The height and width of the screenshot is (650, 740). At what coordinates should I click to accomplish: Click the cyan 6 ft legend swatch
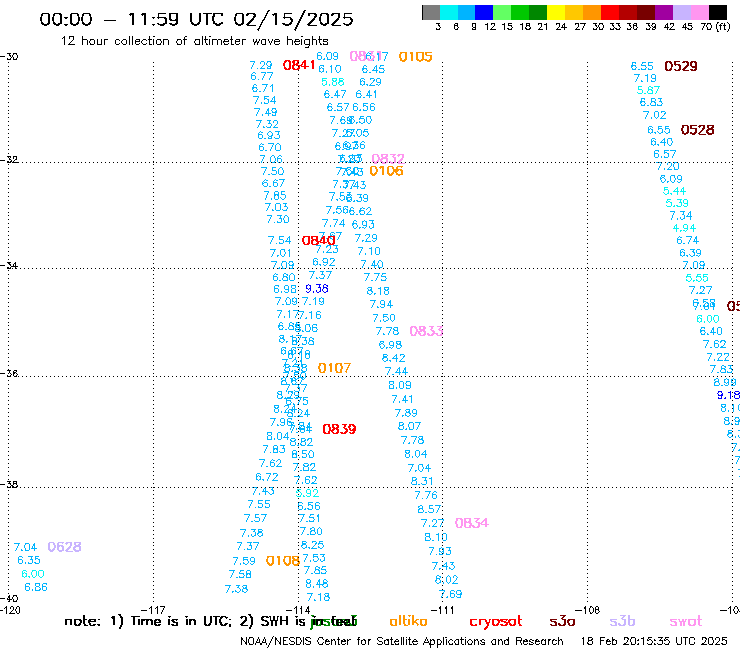coord(449,12)
